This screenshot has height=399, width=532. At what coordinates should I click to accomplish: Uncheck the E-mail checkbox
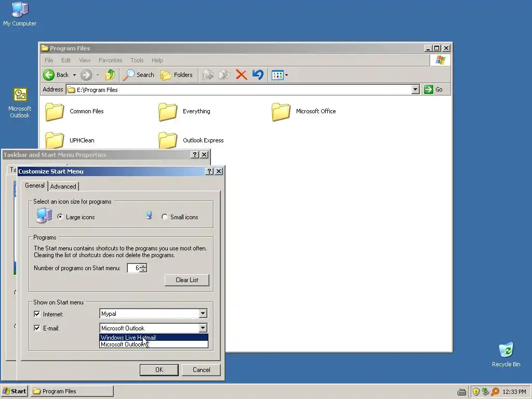coord(37,328)
